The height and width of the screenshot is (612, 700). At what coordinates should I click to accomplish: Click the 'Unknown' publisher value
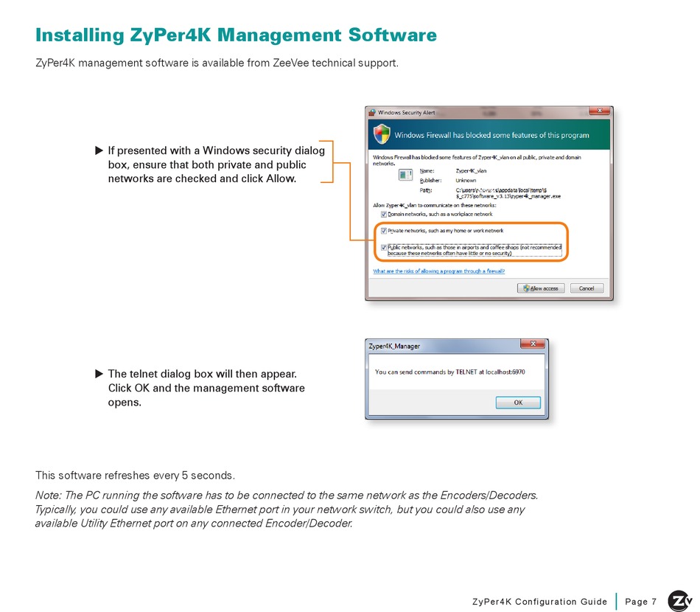466,181
